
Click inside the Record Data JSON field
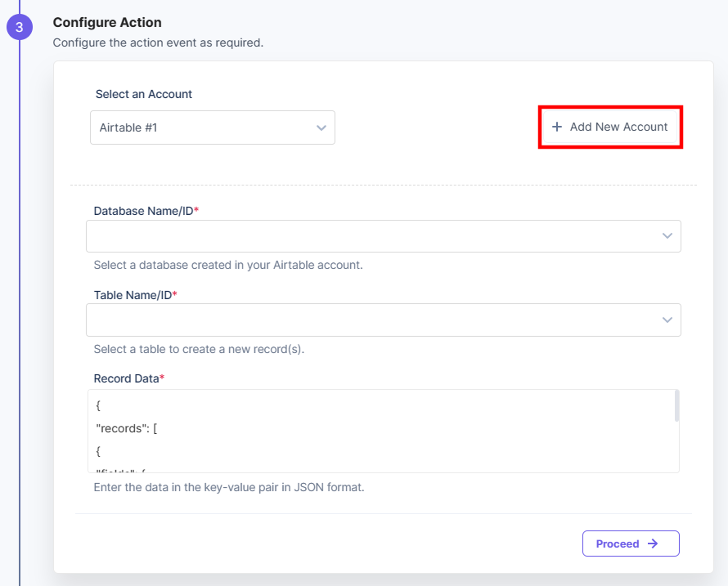tap(383, 431)
